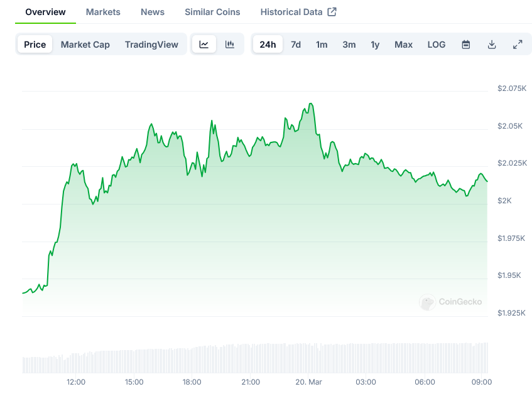Display the 1y price range

pos(375,45)
